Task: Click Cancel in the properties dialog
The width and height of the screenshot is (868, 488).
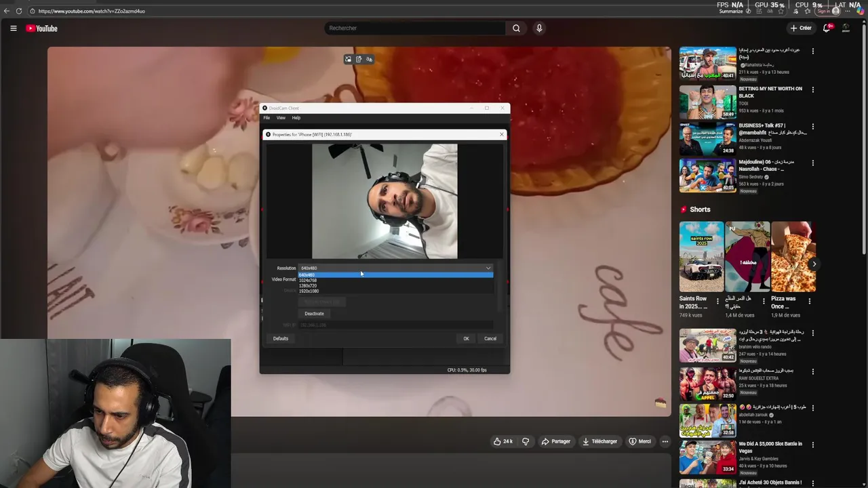Action: pyautogui.click(x=490, y=338)
